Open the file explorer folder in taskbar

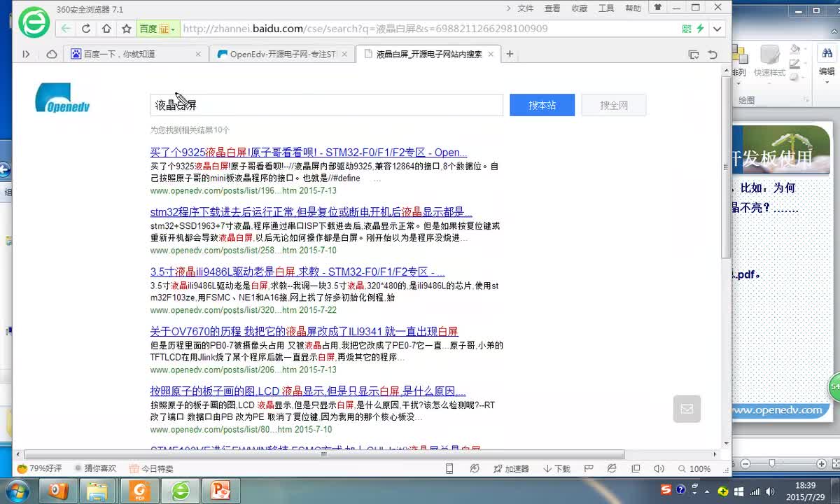pyautogui.click(x=96, y=491)
